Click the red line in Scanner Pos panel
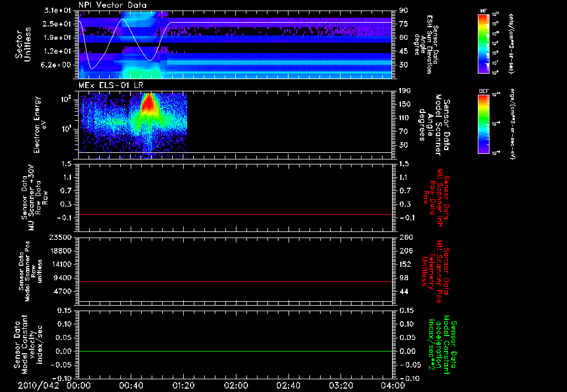 (235, 282)
